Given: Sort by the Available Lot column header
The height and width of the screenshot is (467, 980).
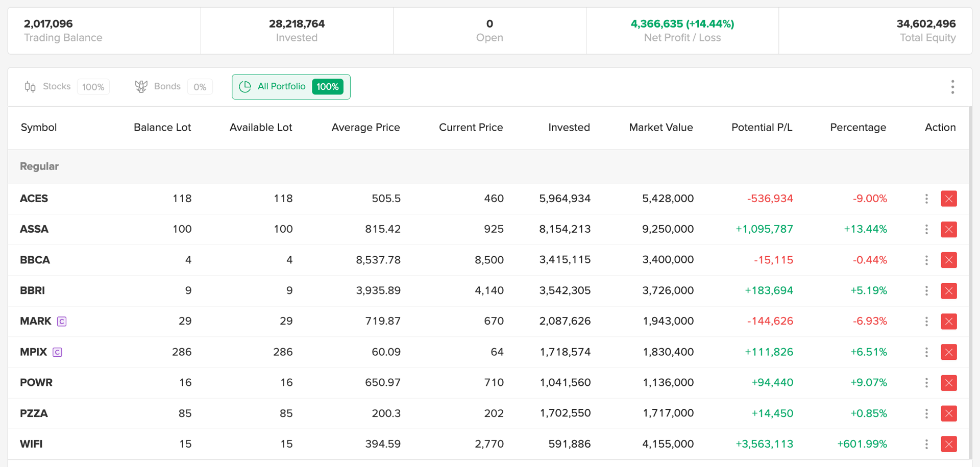Looking at the screenshot, I should 261,128.
